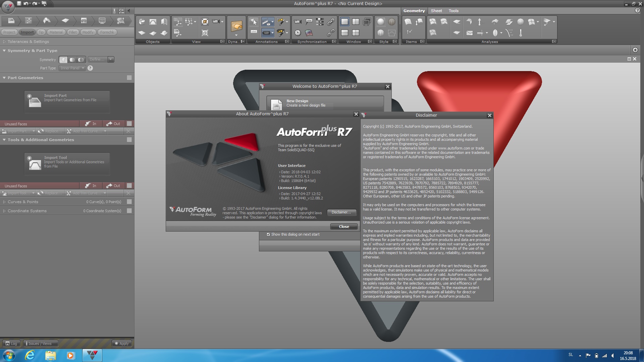Open the Fillet sub-tab

coord(73,32)
